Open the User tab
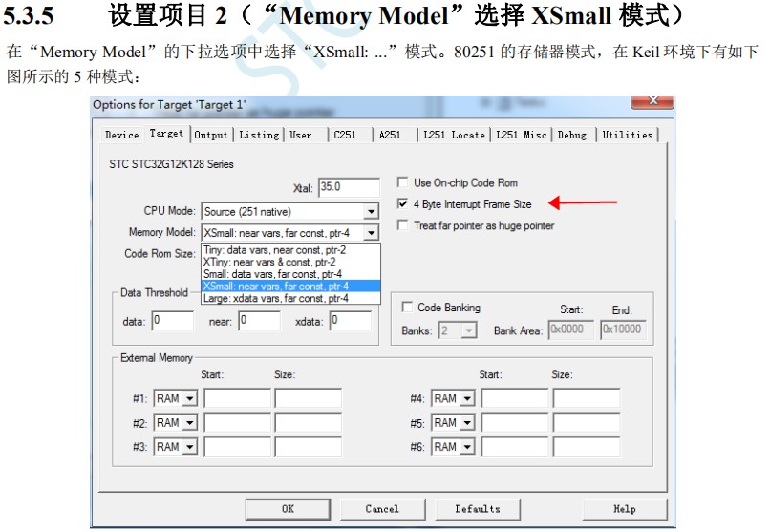 [301, 135]
